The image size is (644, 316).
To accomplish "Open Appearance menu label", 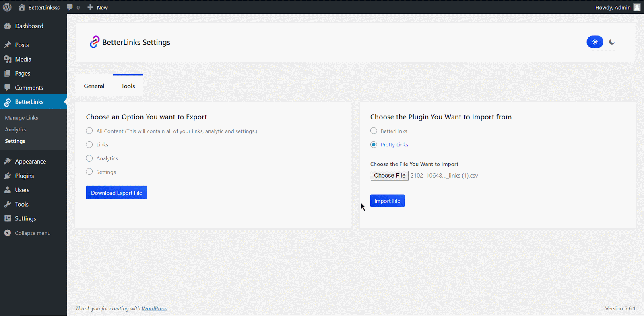I will tap(31, 162).
